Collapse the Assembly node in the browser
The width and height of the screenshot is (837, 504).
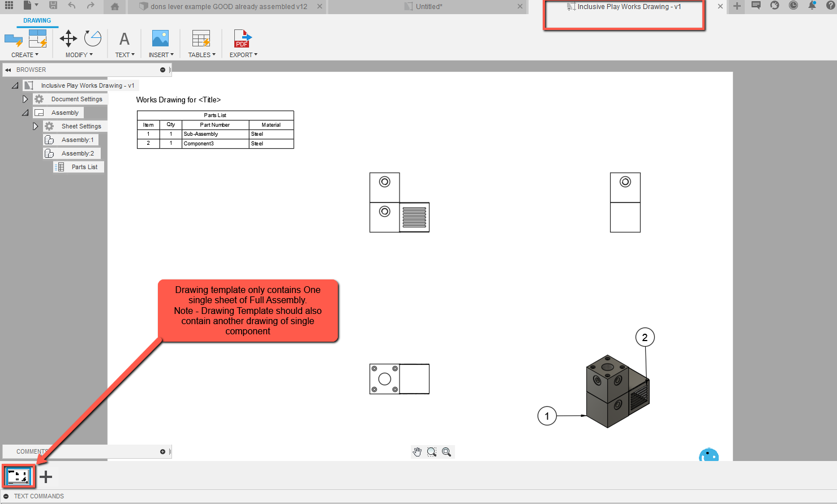click(x=25, y=112)
